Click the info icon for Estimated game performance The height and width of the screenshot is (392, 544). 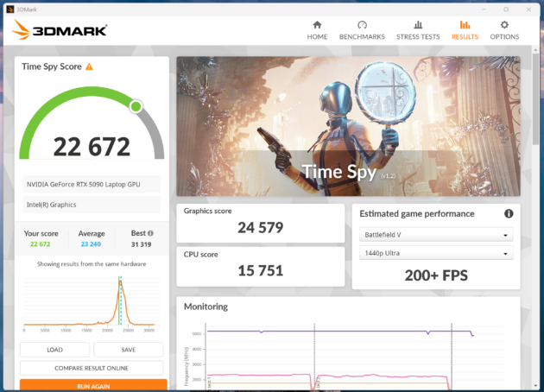click(x=509, y=213)
